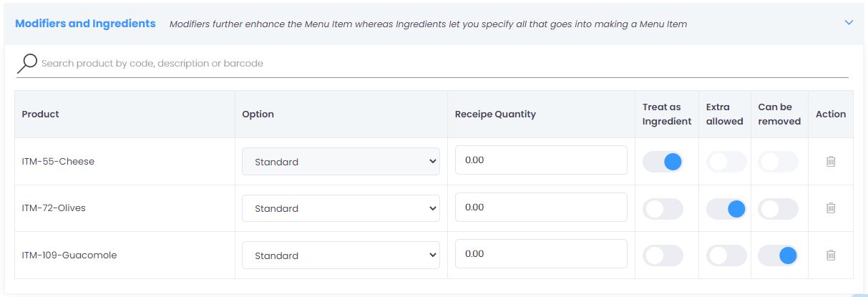Viewport: 868px width, 297px height.
Task: Click the magnifying glass search icon
Action: tap(27, 63)
